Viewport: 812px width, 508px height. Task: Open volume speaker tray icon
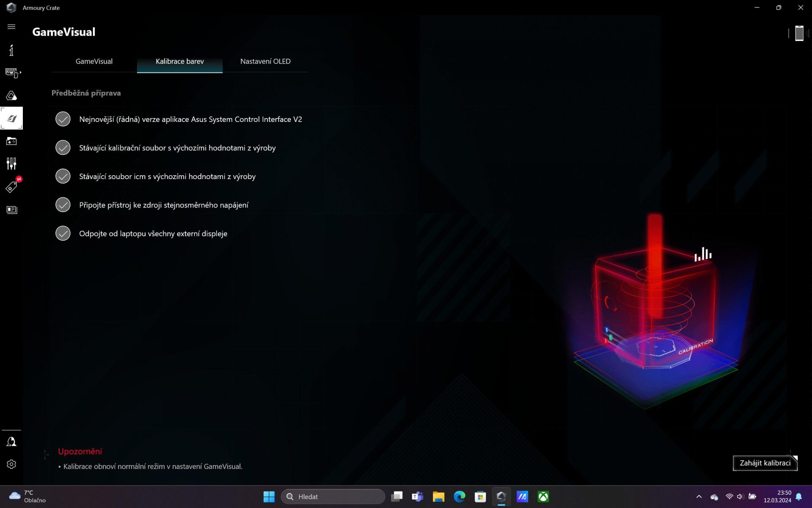point(740,497)
